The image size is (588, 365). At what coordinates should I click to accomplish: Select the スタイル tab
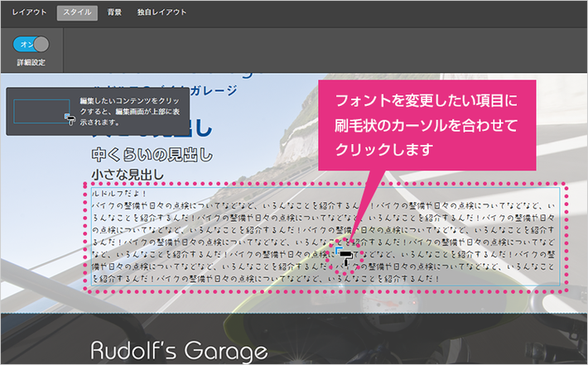pos(77,12)
